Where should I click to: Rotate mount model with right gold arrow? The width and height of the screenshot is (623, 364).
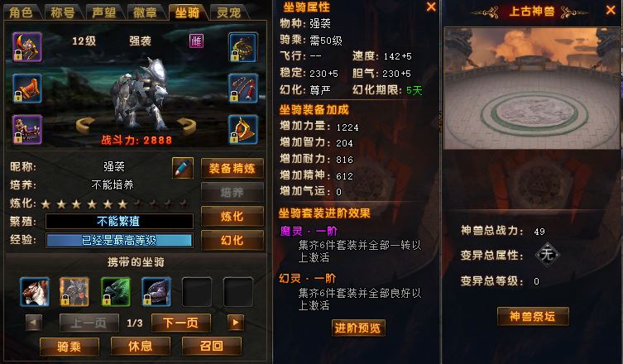[x=187, y=126]
